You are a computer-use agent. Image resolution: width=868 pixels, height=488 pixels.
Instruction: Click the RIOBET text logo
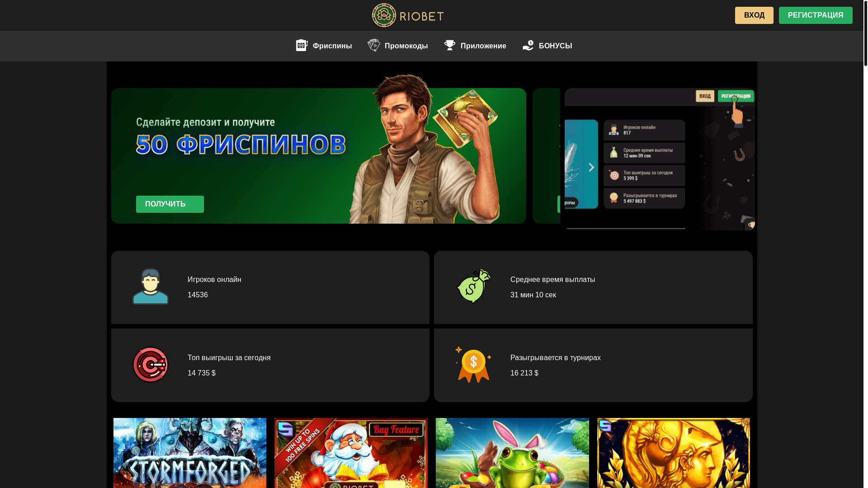point(421,16)
